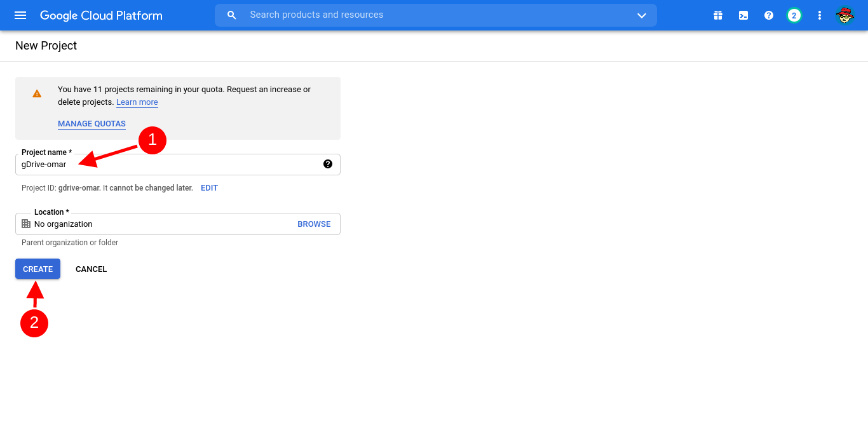Open the user account avatar
Viewport: 868px width, 425px height.
[844, 15]
